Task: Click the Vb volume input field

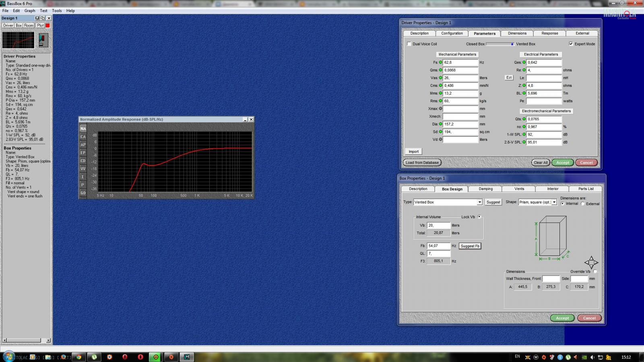Action: coord(438,225)
